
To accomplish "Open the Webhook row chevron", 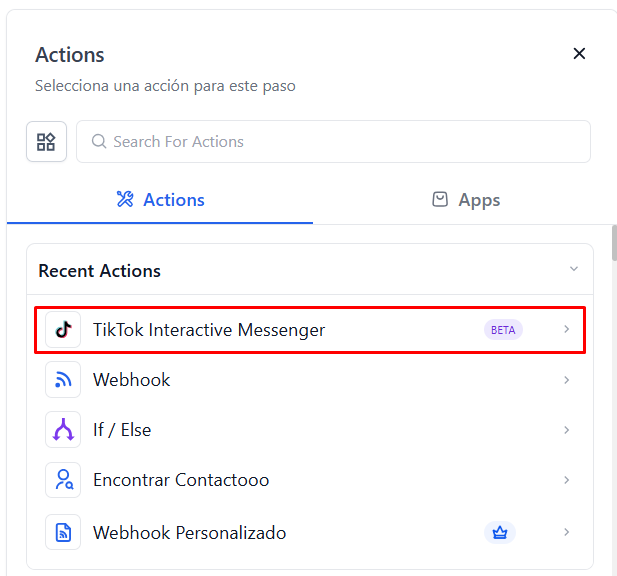I will (566, 380).
